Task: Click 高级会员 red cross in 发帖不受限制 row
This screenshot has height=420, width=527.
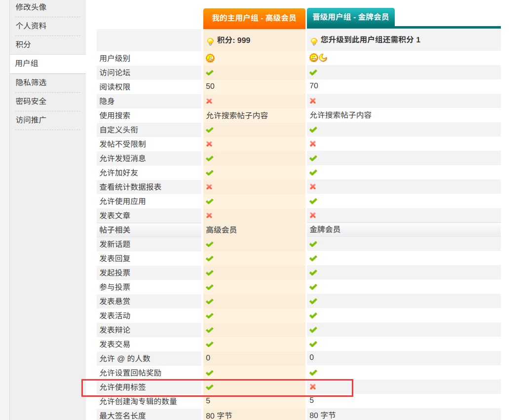Action: pos(209,144)
